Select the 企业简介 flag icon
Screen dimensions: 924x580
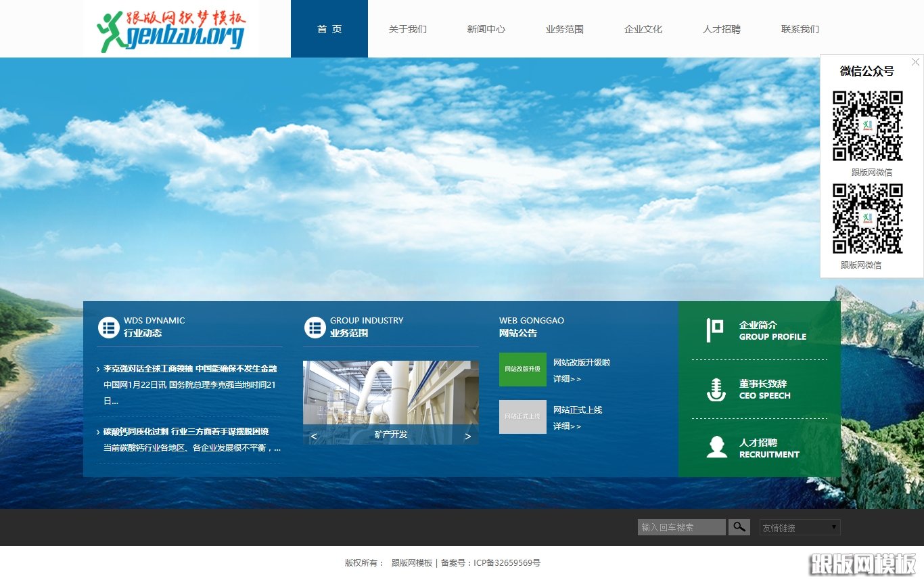[x=716, y=330]
